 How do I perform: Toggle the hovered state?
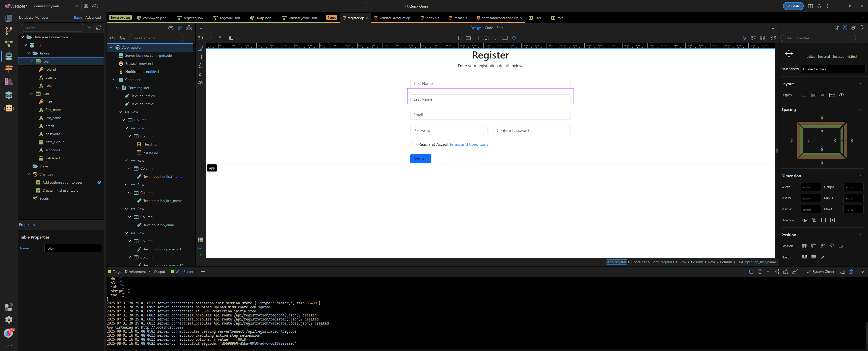pos(824,56)
